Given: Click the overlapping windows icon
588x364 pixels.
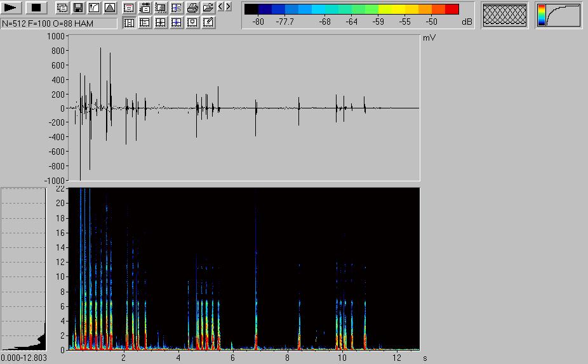Looking at the screenshot, I should click(x=62, y=8).
